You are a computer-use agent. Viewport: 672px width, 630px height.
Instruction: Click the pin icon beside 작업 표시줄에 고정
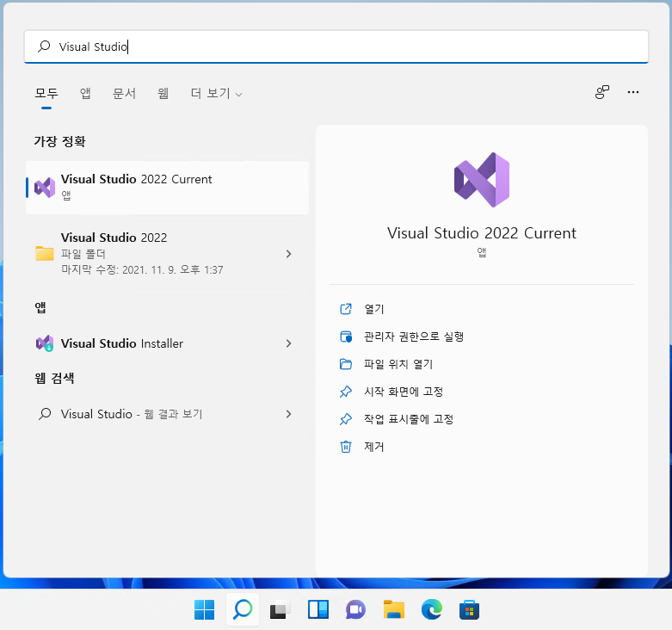[x=346, y=419]
